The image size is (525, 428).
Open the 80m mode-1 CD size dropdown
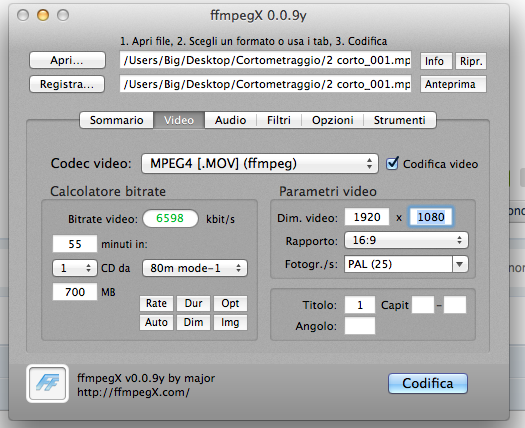195,268
